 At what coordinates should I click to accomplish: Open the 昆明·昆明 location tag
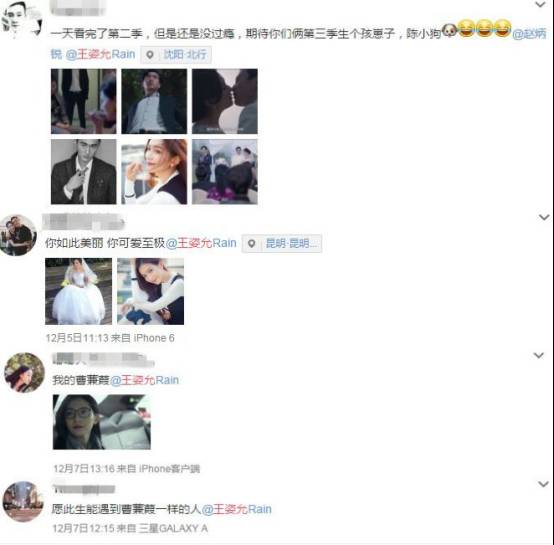point(282,243)
